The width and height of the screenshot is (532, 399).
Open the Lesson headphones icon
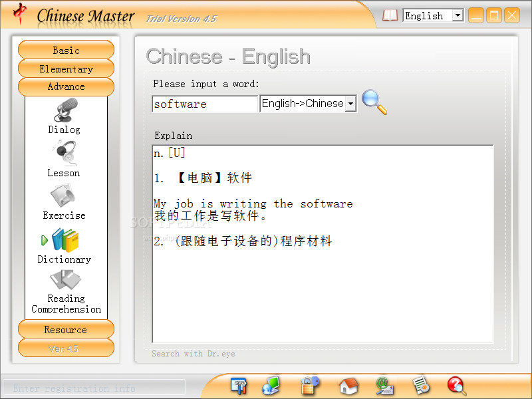coord(65,153)
